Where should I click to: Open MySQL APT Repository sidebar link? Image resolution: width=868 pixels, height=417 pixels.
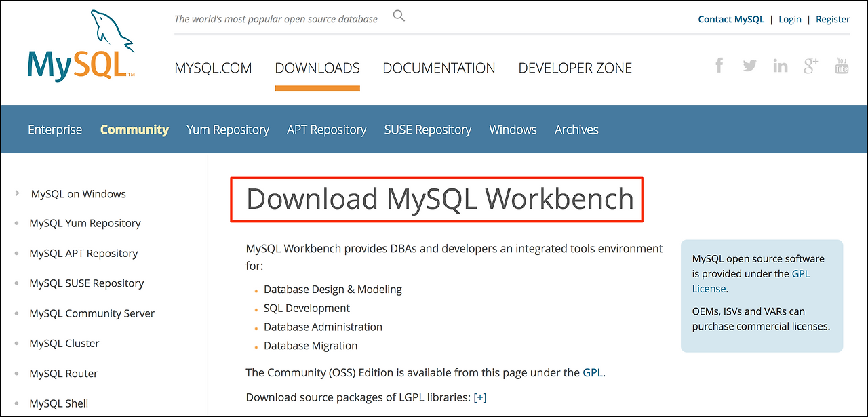coord(83,253)
